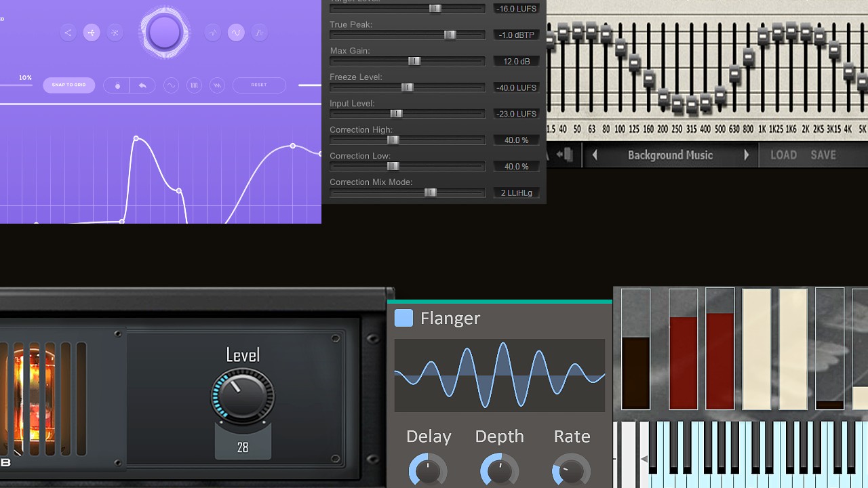
Task: Toggle the Flanger enable square
Action: pyautogui.click(x=403, y=318)
